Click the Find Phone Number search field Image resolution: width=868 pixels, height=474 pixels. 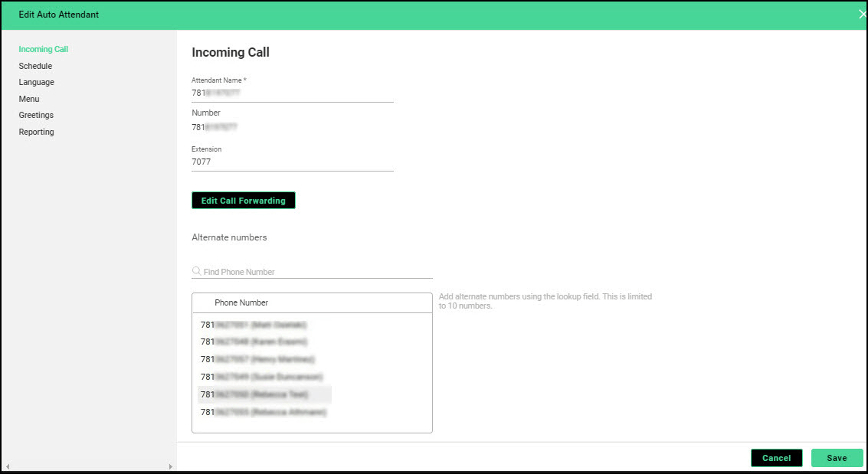[314, 272]
